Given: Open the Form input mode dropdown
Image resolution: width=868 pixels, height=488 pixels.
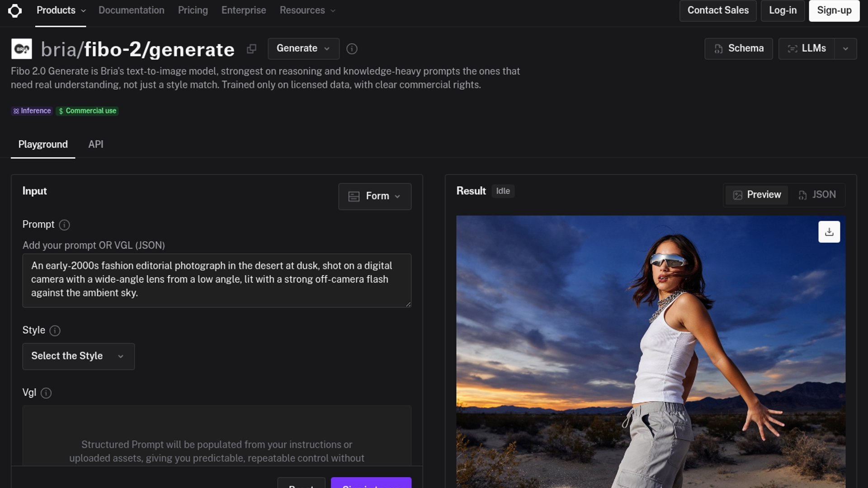Looking at the screenshot, I should click(x=375, y=197).
